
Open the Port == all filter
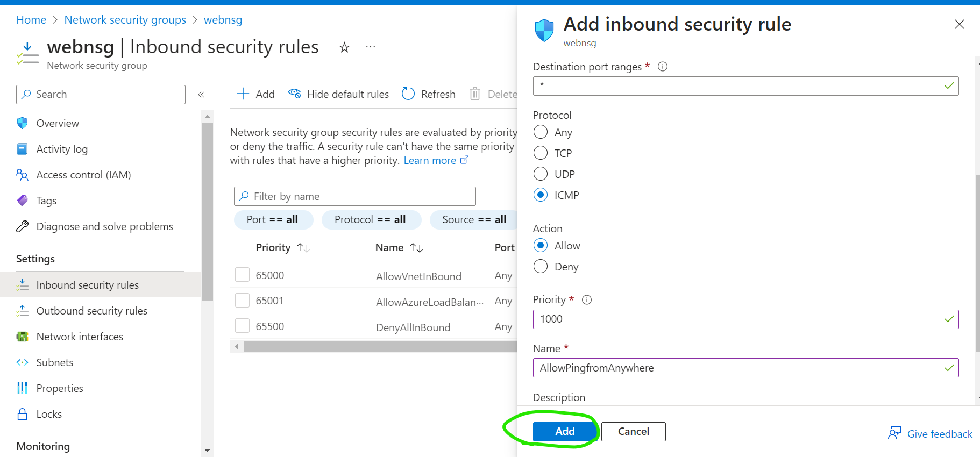pos(274,219)
